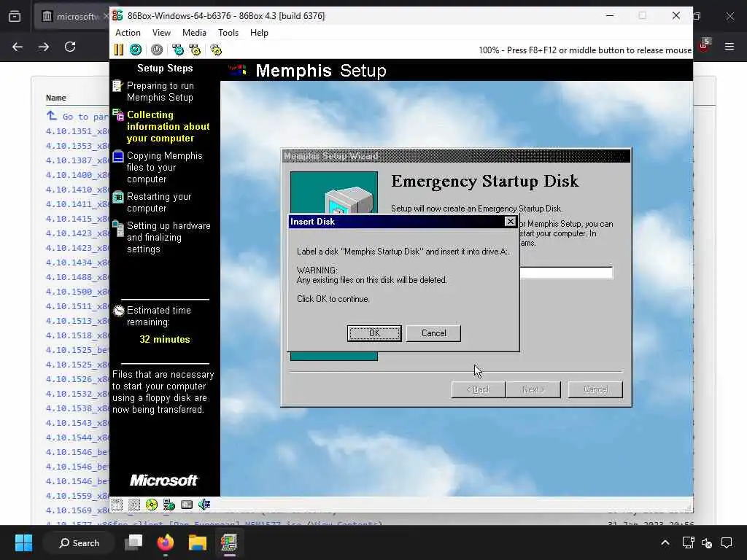Screen dimensions: 747x560
Task: Click the 86Box taskbar icon
Action: point(229,542)
